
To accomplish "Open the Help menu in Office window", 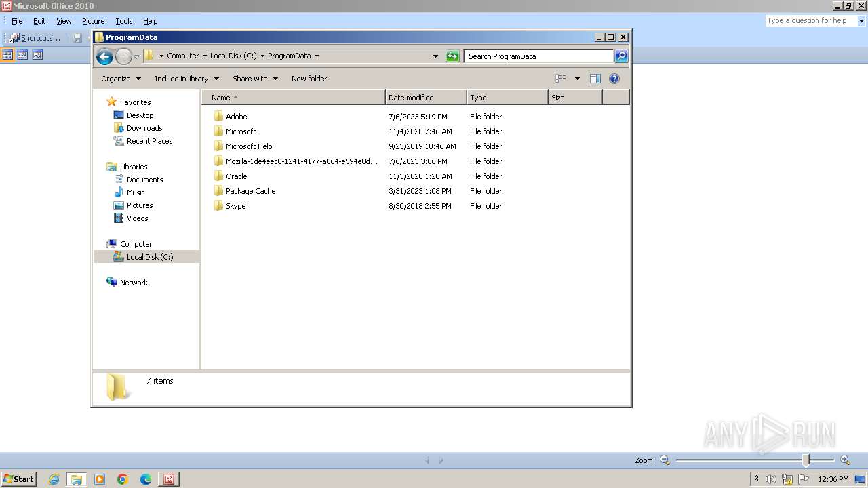I will 151,21.
